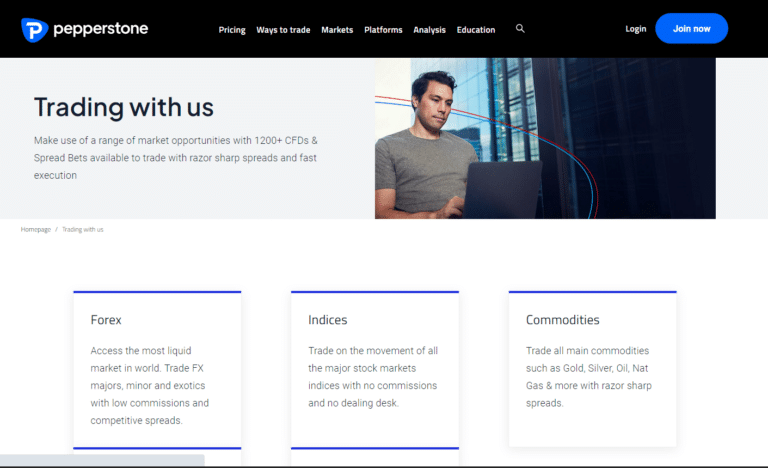The image size is (768, 468).
Task: Open the Education nav item
Action: point(476,30)
